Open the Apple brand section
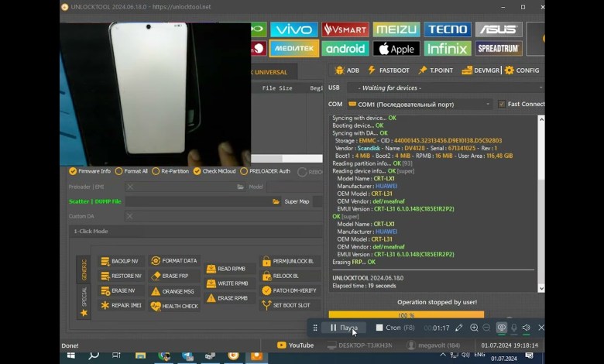604x364 pixels. pos(396,49)
